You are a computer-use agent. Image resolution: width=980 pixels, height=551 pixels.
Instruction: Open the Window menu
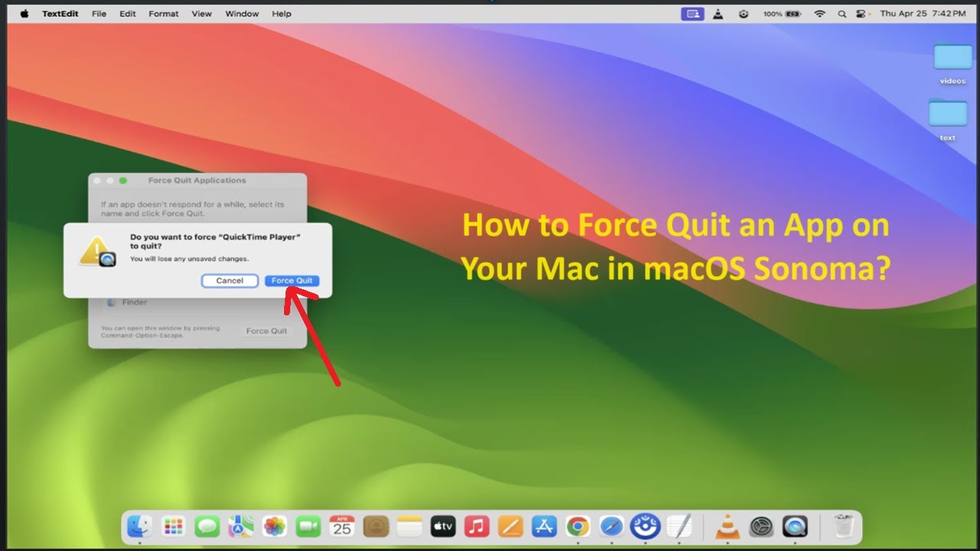click(242, 14)
